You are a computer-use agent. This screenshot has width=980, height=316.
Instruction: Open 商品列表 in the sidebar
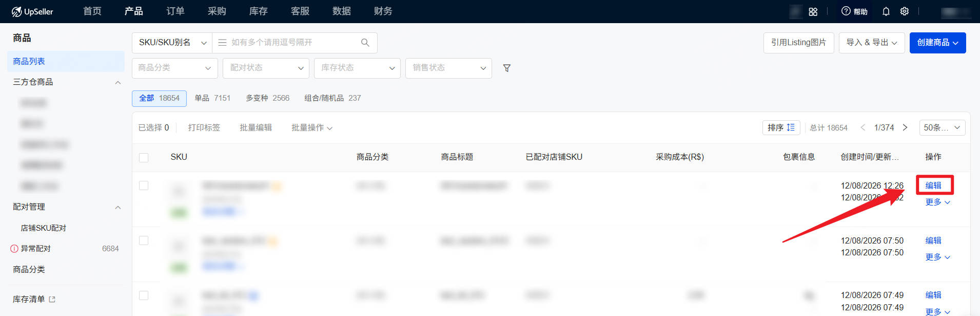click(x=66, y=61)
